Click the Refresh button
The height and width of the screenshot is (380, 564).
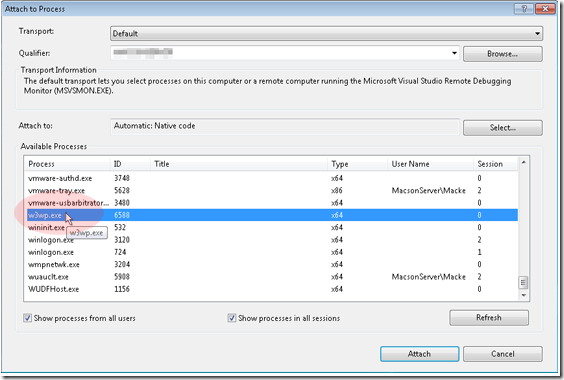[x=488, y=318]
